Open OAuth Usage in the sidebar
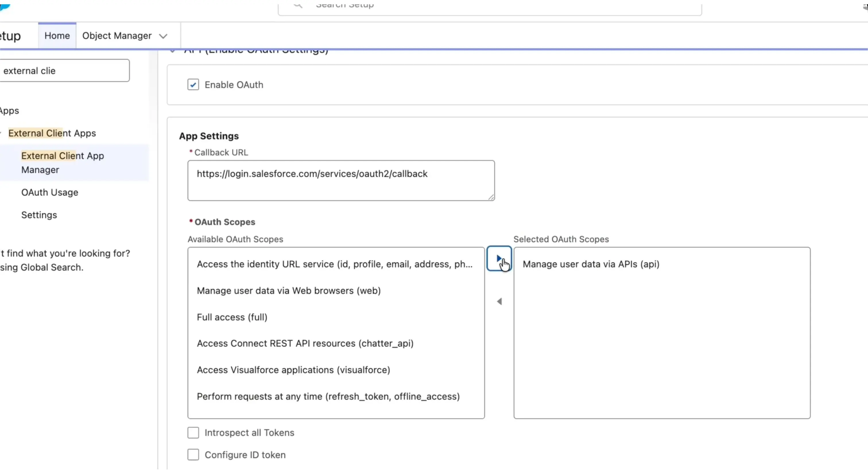 click(x=50, y=192)
